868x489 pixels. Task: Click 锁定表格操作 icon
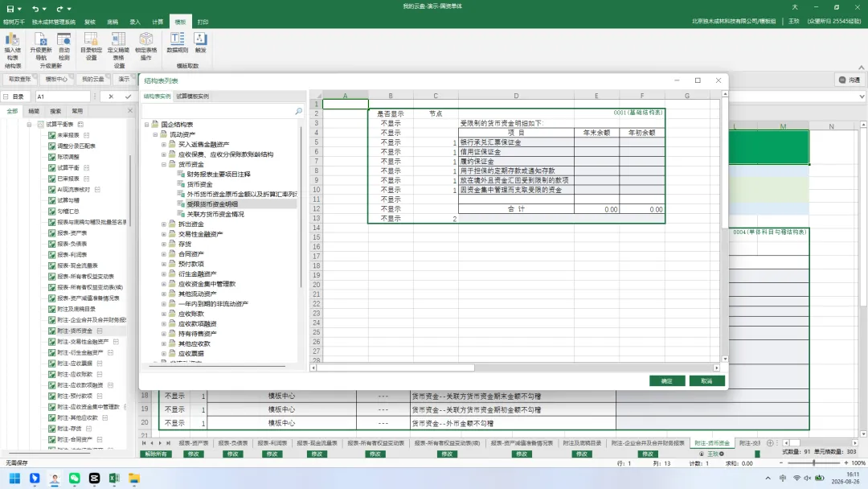click(146, 46)
